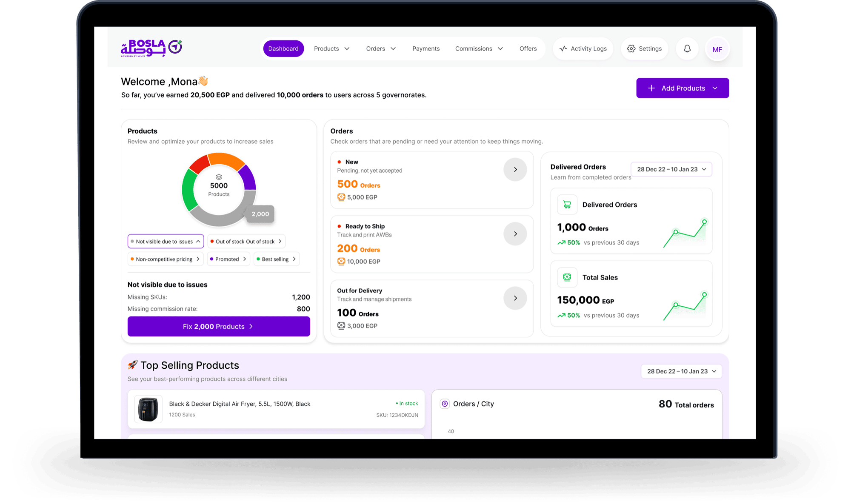
Task: Click plus icon on Add Products
Action: [651, 88]
